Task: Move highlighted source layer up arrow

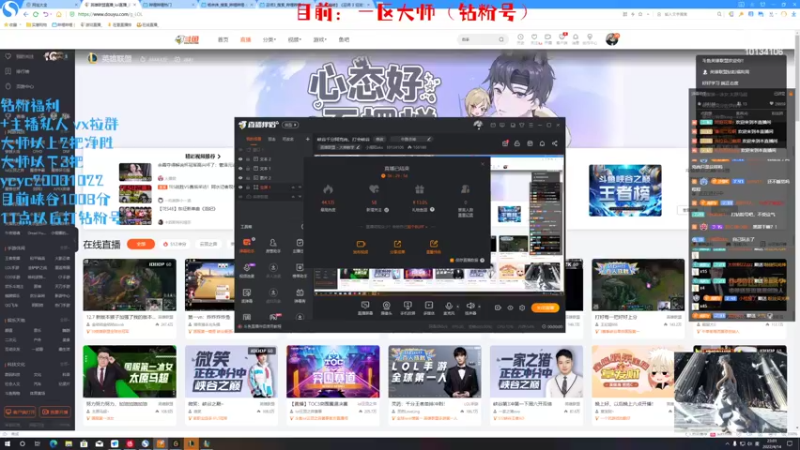Action: [293, 187]
